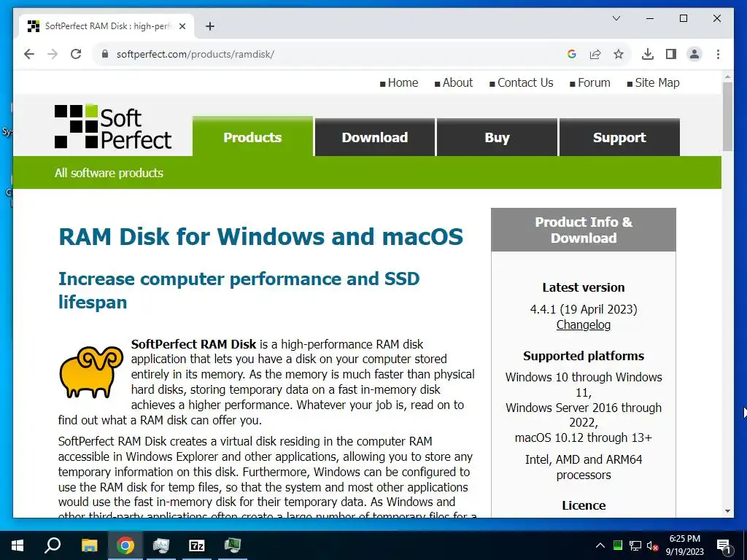Screen dimensions: 747x560
Task: Click the Product Info & Download header
Action: 584,230
